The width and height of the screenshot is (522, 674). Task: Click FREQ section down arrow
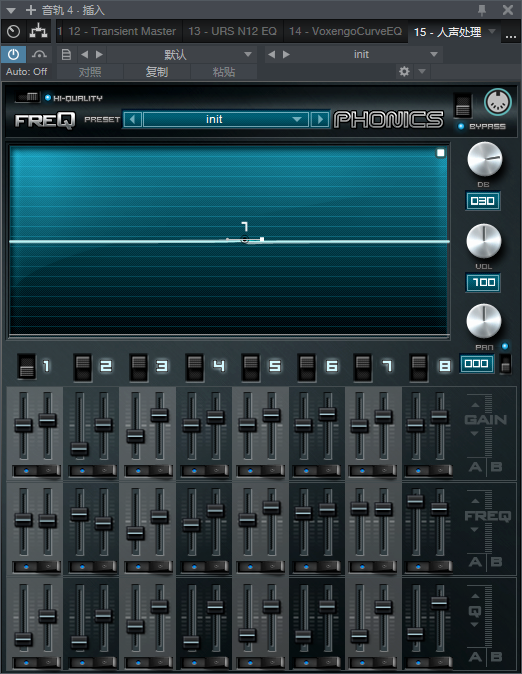click(x=475, y=530)
